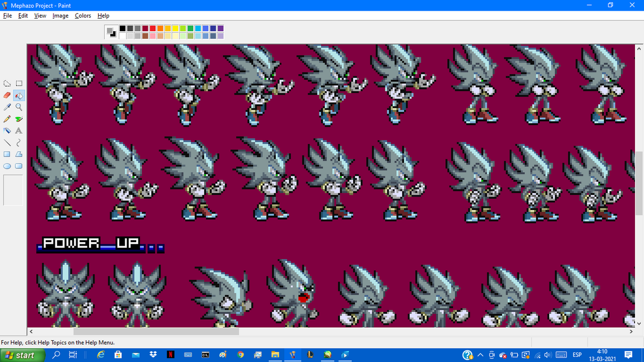Image resolution: width=644 pixels, height=362 pixels.
Task: Choose the straight Line tool
Action: click(x=7, y=142)
